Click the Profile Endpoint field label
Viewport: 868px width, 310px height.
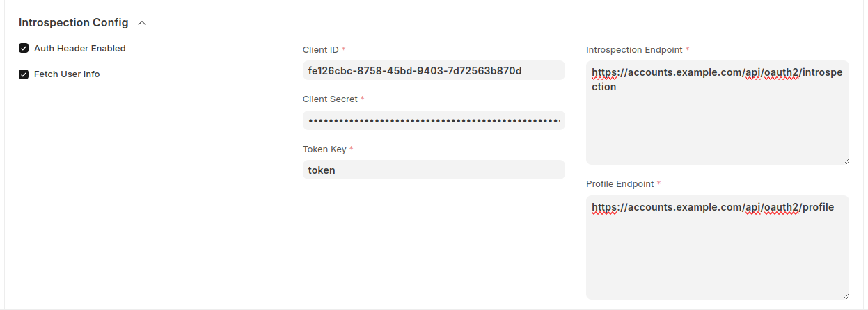point(620,184)
